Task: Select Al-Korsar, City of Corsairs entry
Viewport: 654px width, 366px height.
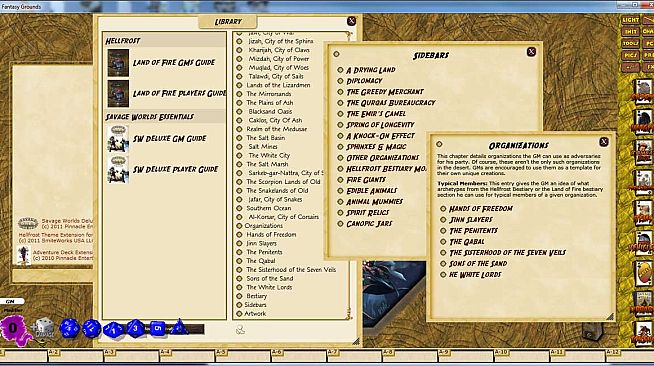Action: tap(284, 217)
